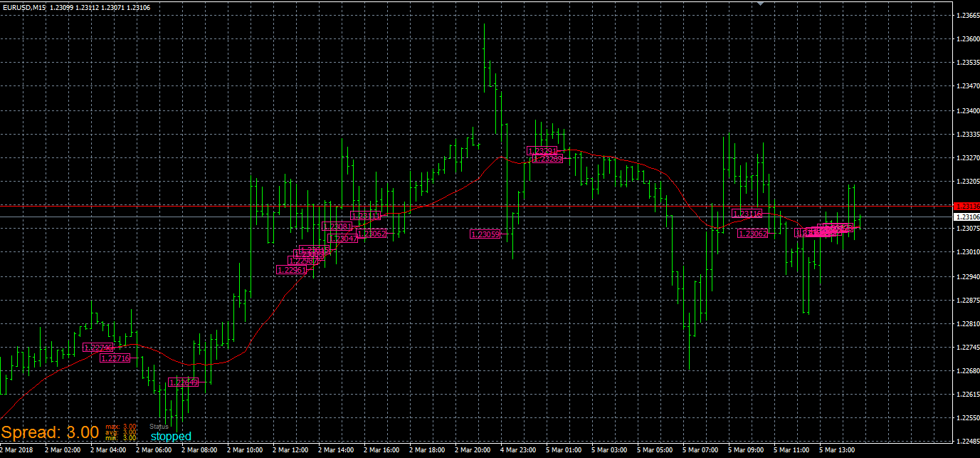Click 1.22615 on the price axis
980x458 pixels.
point(968,394)
